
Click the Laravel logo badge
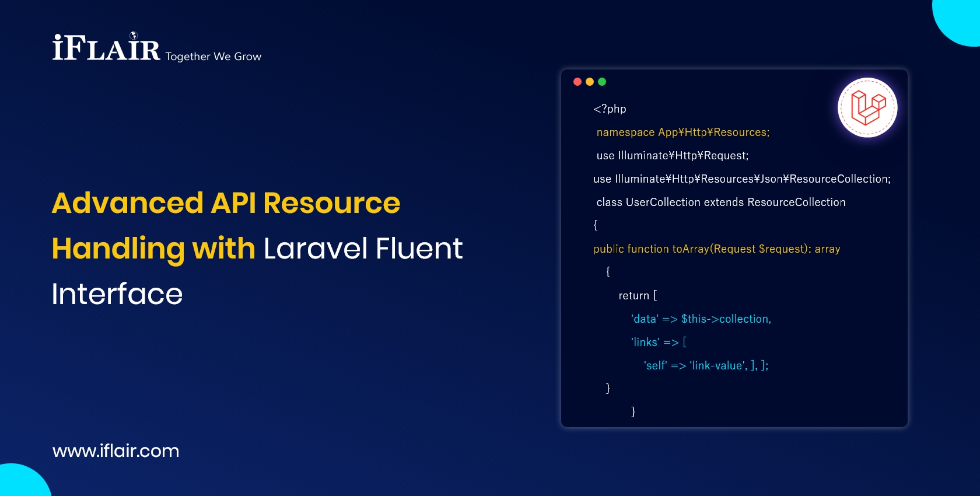coord(867,108)
